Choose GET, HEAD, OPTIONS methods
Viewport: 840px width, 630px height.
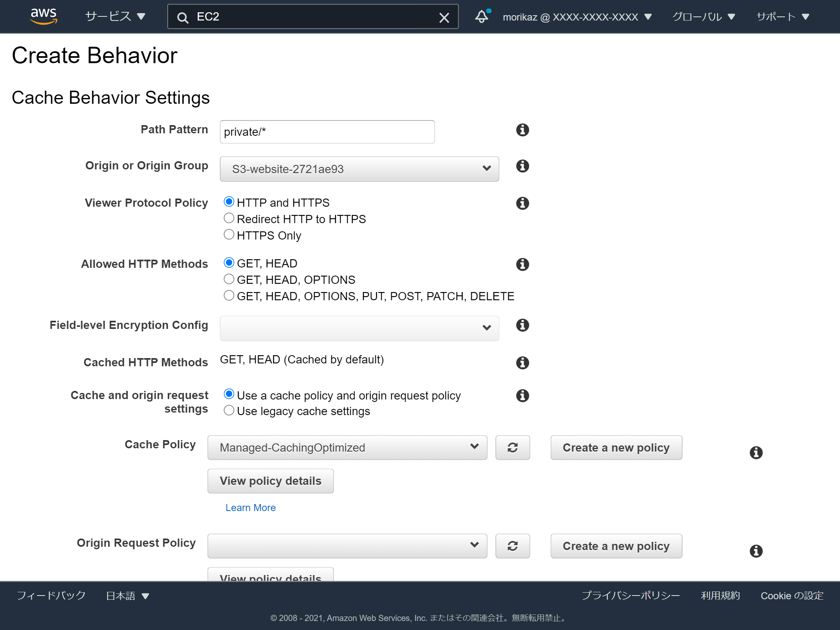(229, 278)
